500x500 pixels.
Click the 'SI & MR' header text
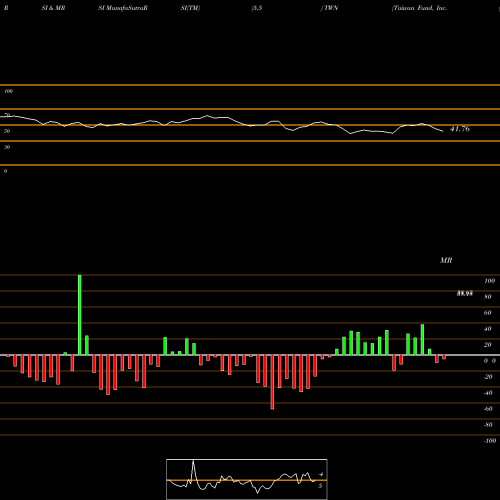(53, 8)
